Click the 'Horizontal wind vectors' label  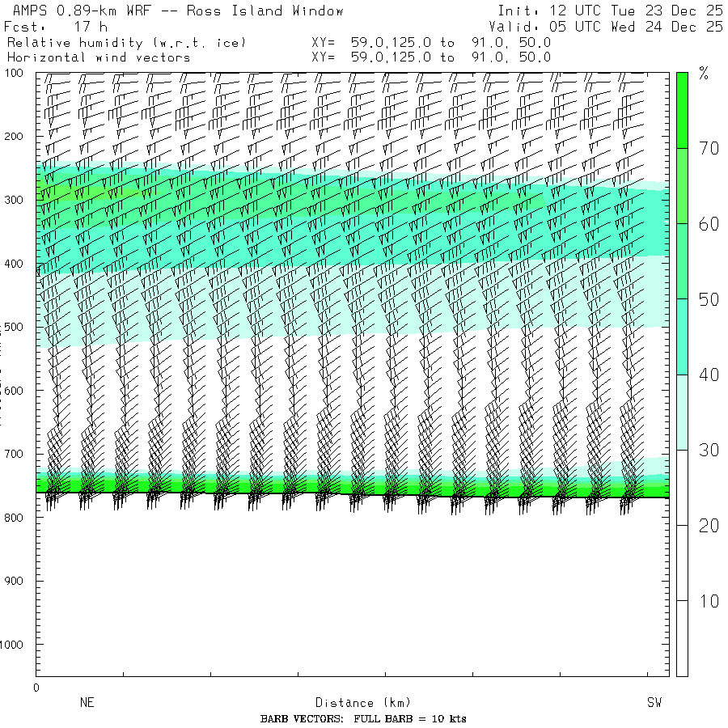click(x=99, y=57)
